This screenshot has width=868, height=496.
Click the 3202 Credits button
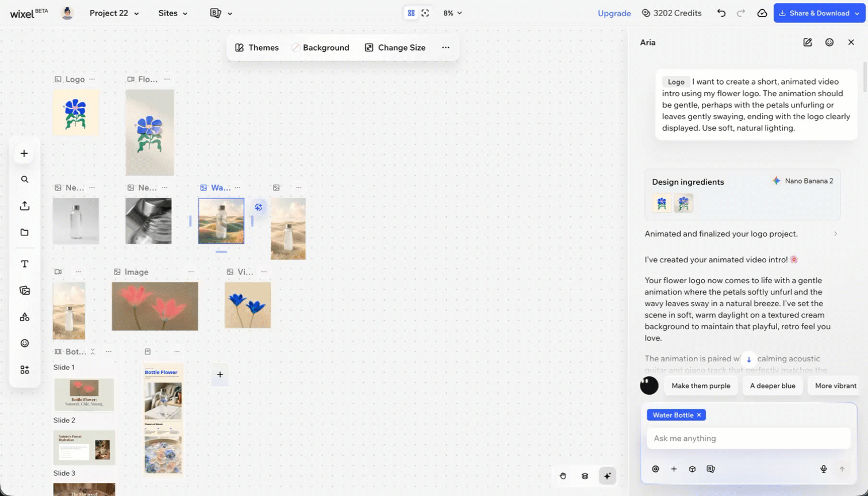click(671, 13)
